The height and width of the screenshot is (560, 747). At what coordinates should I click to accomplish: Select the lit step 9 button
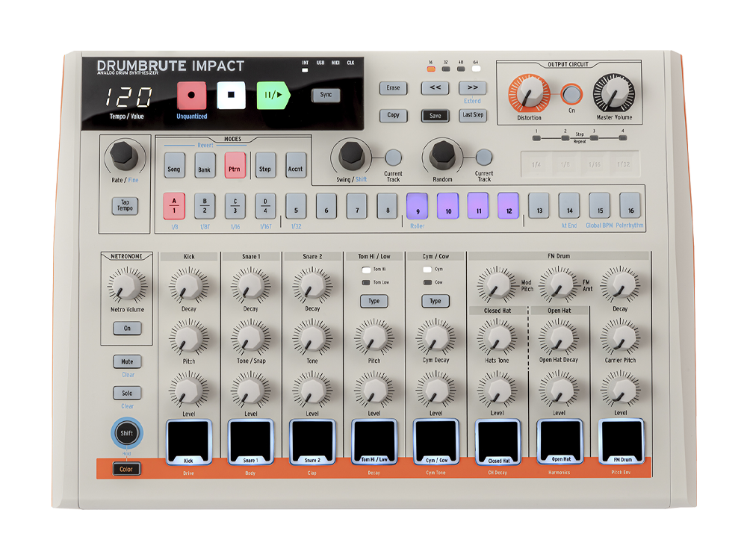click(417, 205)
